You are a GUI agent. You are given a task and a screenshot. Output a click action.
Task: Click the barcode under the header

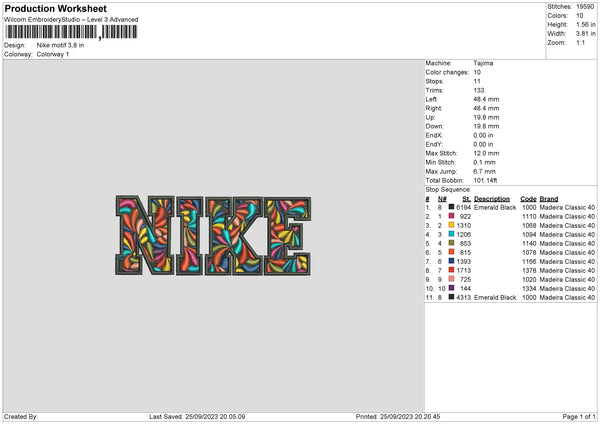coord(71,32)
